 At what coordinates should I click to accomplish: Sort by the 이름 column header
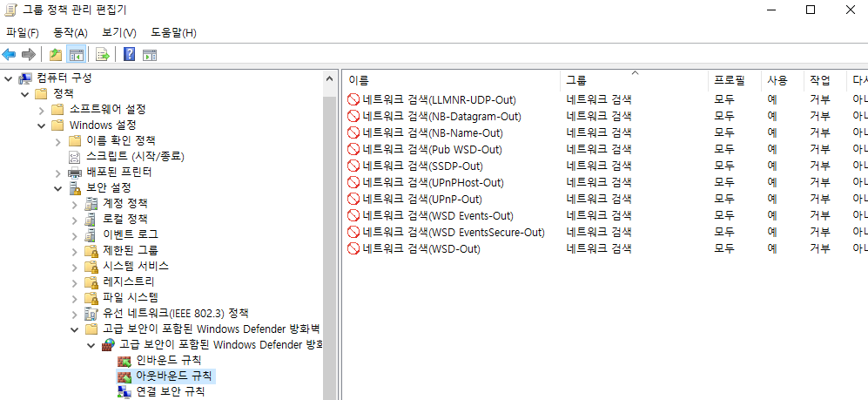coord(451,80)
